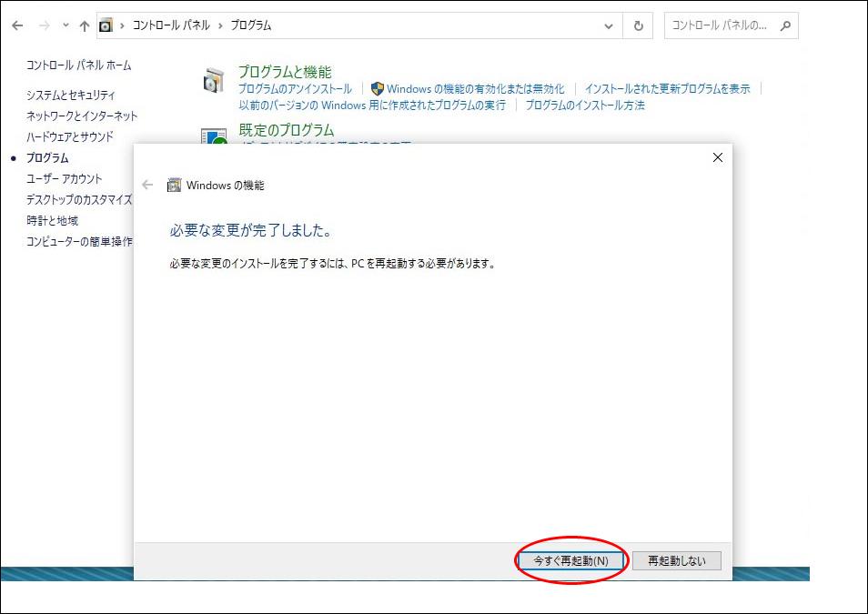This screenshot has width=868, height=614.
Task: Expand the address bar history dropdown
Action: pos(609,26)
